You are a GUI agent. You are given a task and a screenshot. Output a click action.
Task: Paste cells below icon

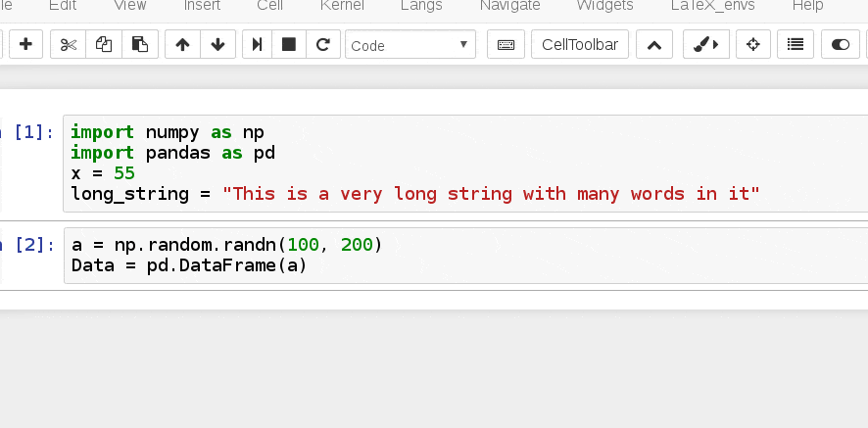[139, 44]
